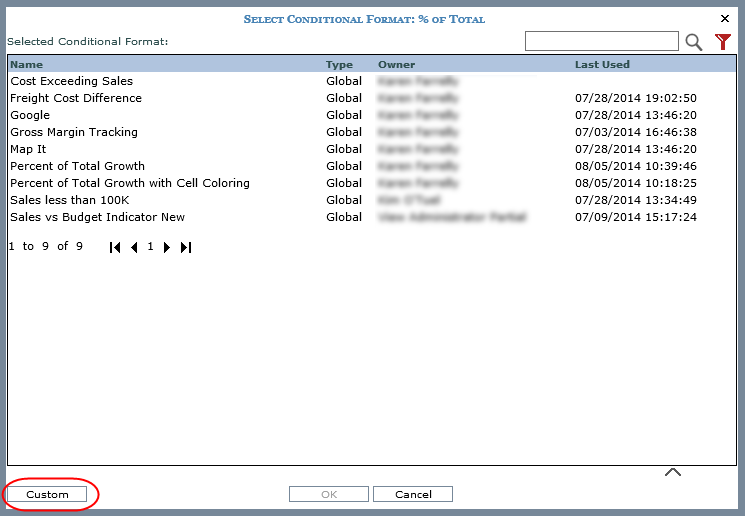Go to previous page arrow
745x516 pixels.
pos(134,247)
